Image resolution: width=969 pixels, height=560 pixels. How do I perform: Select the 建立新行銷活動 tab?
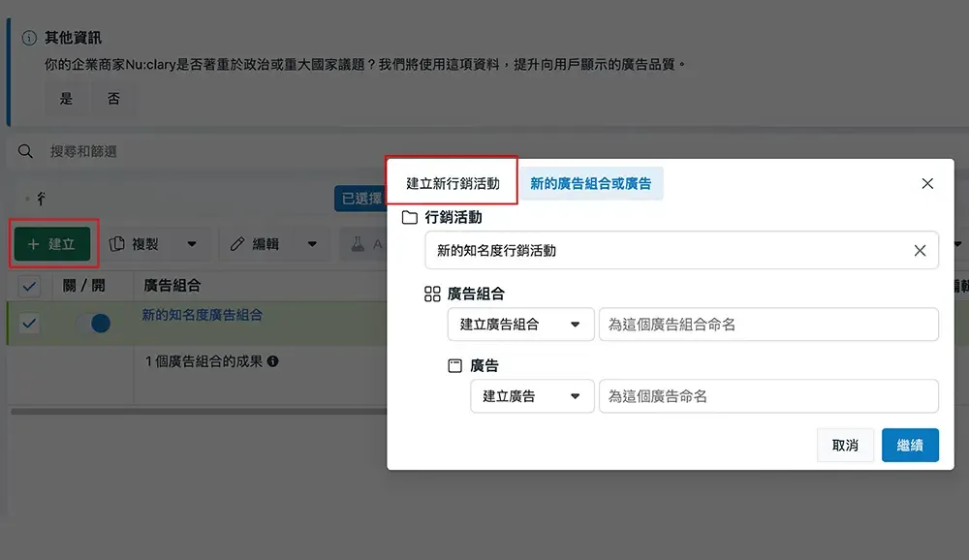click(453, 183)
